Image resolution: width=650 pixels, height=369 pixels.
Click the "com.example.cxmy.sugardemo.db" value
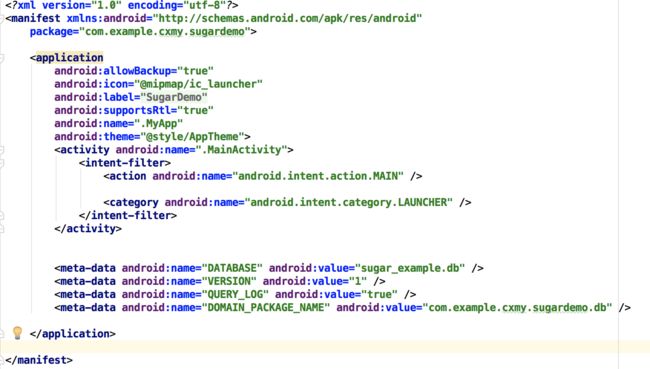[518, 308]
